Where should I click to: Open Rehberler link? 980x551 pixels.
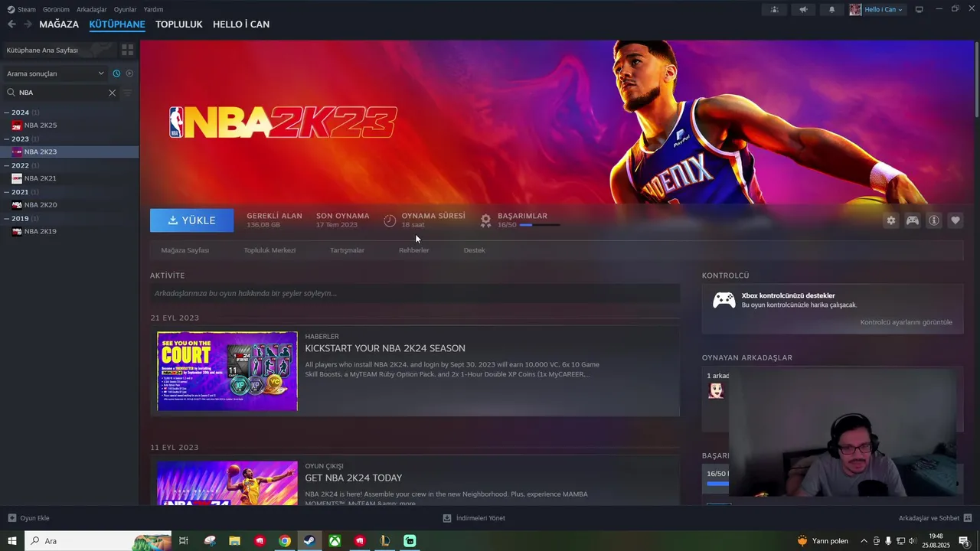point(413,250)
